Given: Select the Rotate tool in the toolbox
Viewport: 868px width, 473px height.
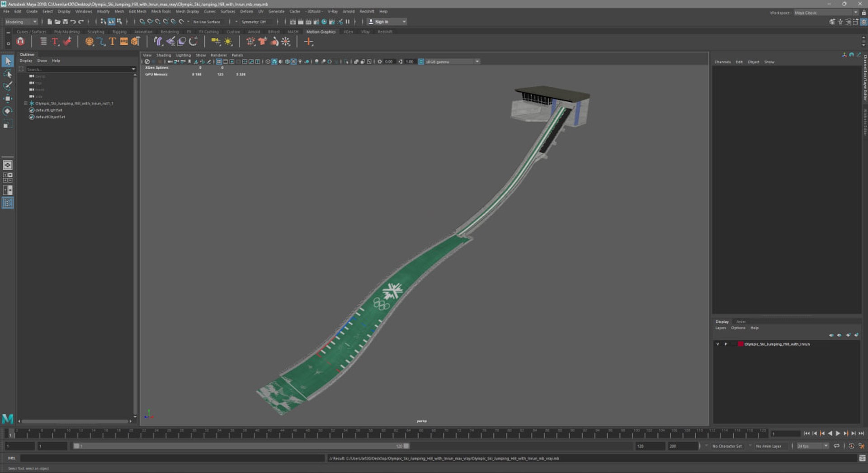Looking at the screenshot, I should coord(8,111).
